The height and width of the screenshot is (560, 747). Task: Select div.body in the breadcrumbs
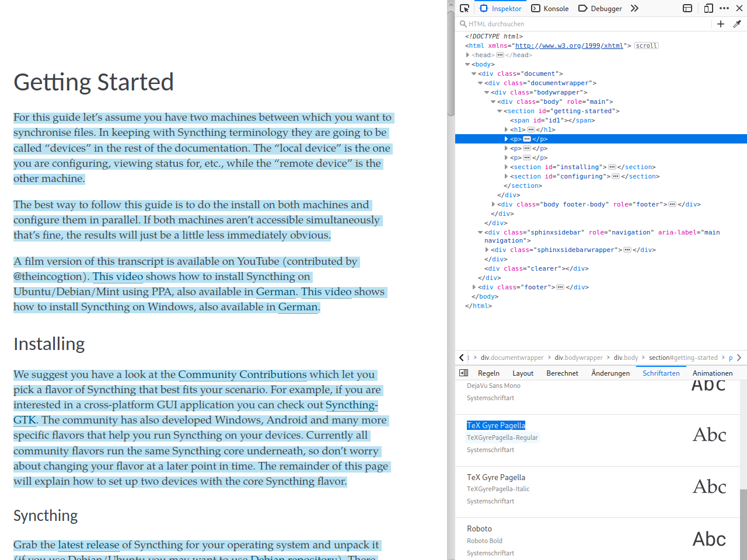coord(626,358)
